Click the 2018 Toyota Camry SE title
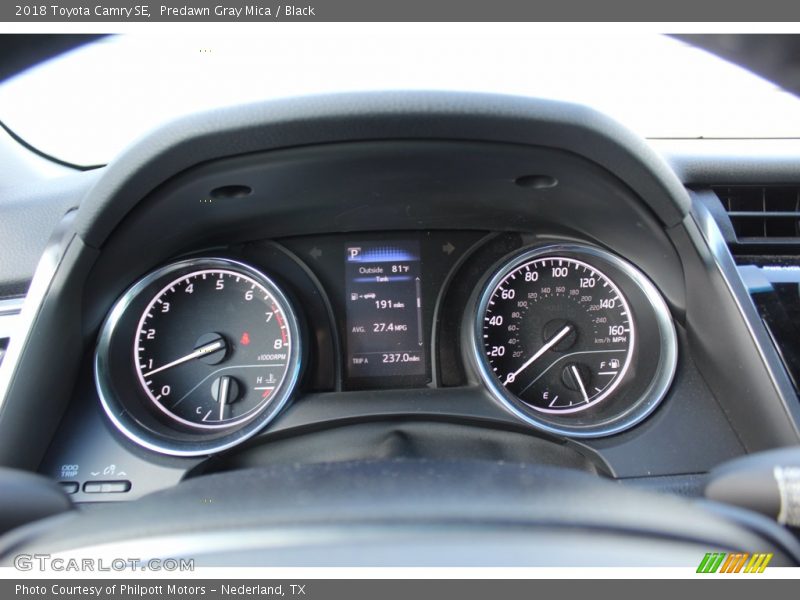Viewport: 800px width, 600px height. pyautogui.click(x=82, y=11)
